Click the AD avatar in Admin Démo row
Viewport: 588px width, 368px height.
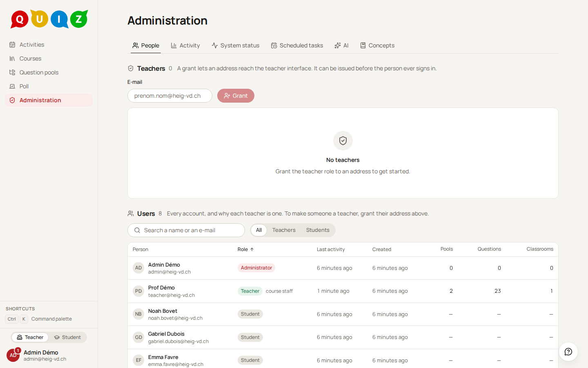pyautogui.click(x=138, y=268)
